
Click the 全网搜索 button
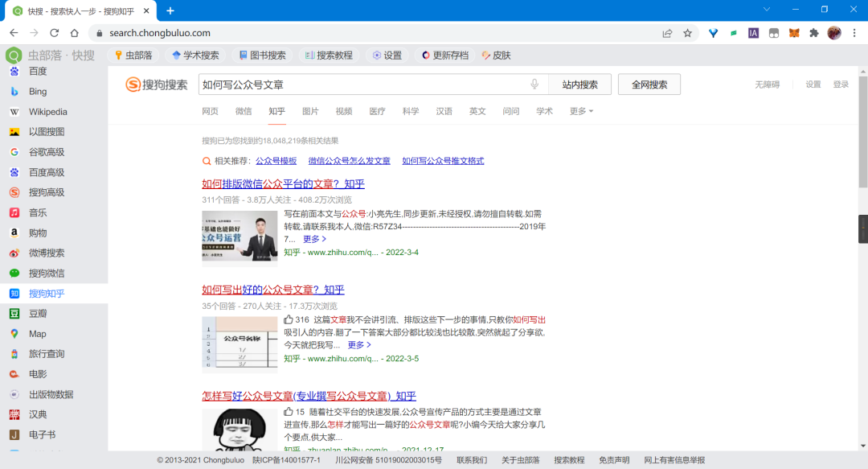coord(649,84)
